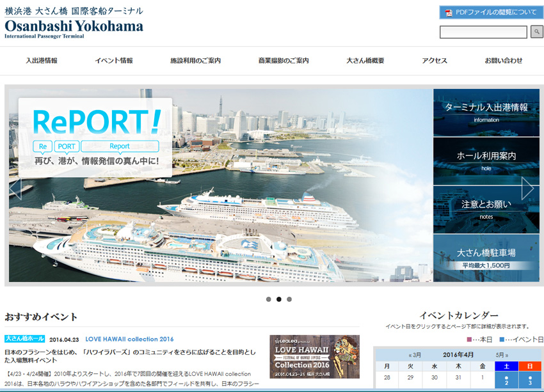Open ホール利用案内 banner tile
Screen dimensions: 544x392
(x=486, y=160)
